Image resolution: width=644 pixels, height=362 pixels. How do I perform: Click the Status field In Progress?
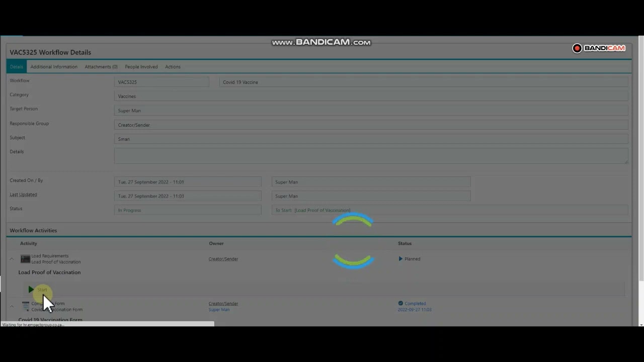(188, 210)
